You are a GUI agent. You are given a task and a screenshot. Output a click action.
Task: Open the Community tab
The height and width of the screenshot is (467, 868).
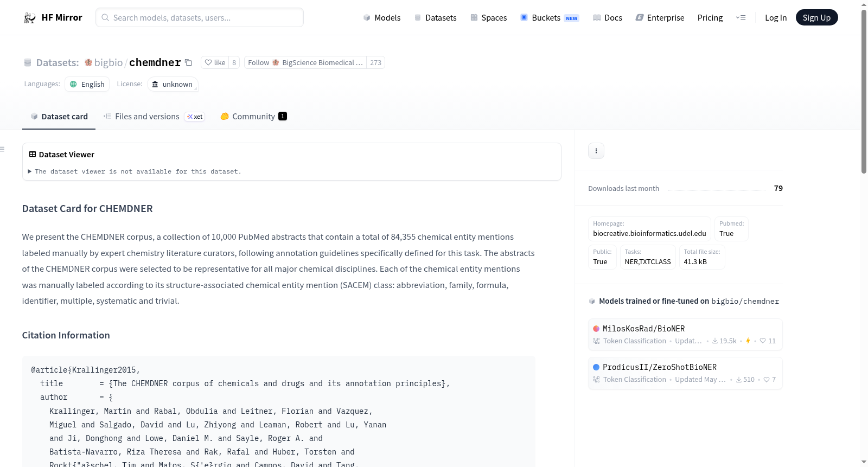click(253, 117)
